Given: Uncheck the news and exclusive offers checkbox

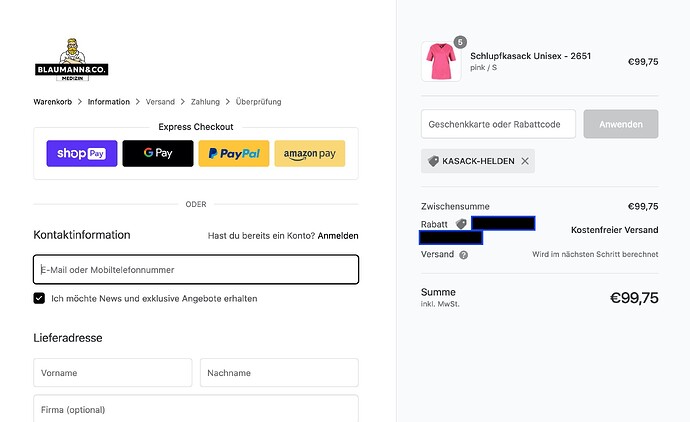Looking at the screenshot, I should pyautogui.click(x=39, y=298).
